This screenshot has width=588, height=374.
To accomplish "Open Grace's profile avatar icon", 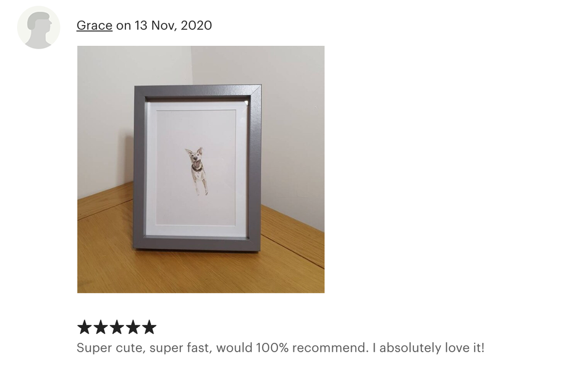I will click(39, 28).
